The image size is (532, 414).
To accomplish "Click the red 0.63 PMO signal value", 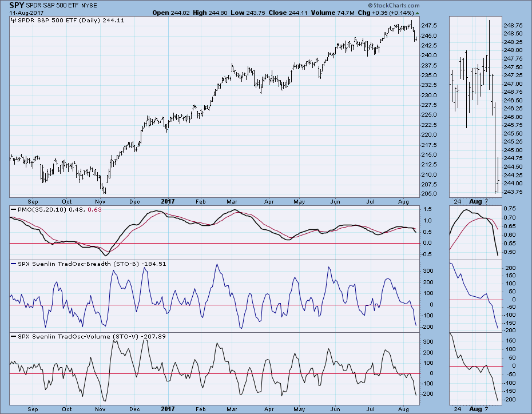I will click(x=94, y=209).
